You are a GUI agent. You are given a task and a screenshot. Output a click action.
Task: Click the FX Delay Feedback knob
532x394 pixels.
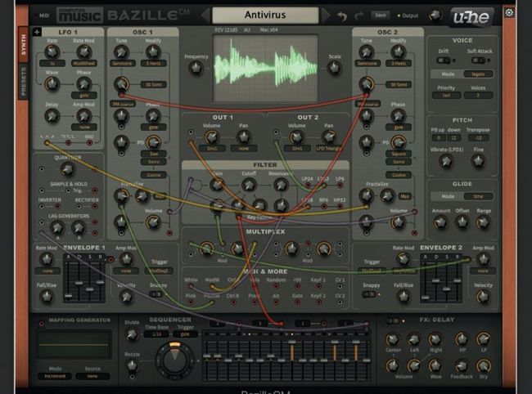tap(462, 366)
